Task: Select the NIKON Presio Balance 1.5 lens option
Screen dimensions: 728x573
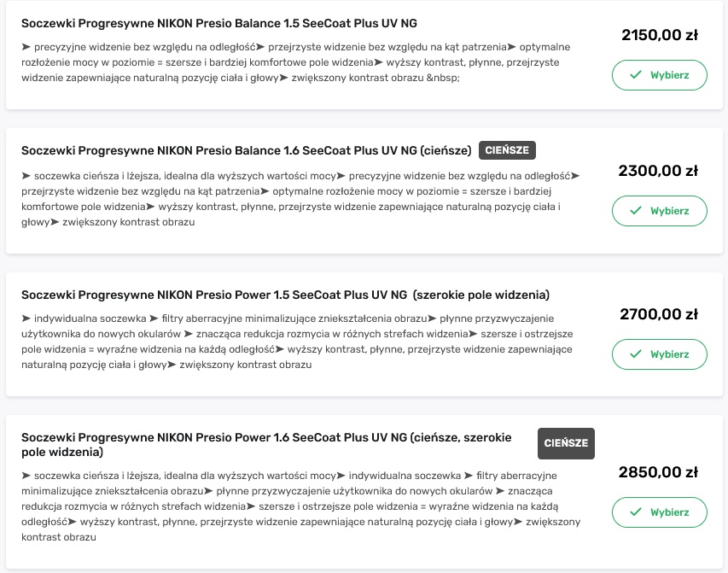Action: click(x=660, y=74)
